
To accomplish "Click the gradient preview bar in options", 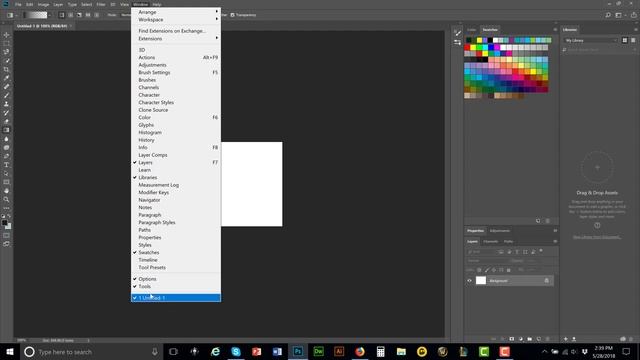I will (37, 15).
